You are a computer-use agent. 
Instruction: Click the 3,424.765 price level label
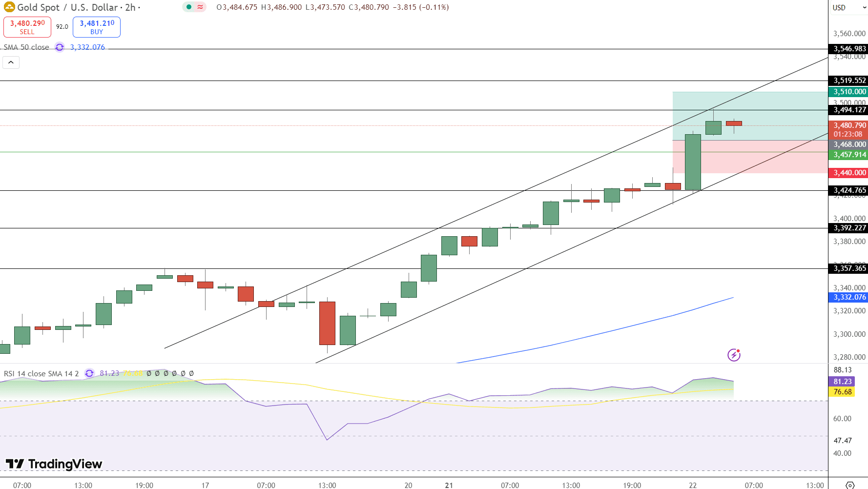[849, 190]
